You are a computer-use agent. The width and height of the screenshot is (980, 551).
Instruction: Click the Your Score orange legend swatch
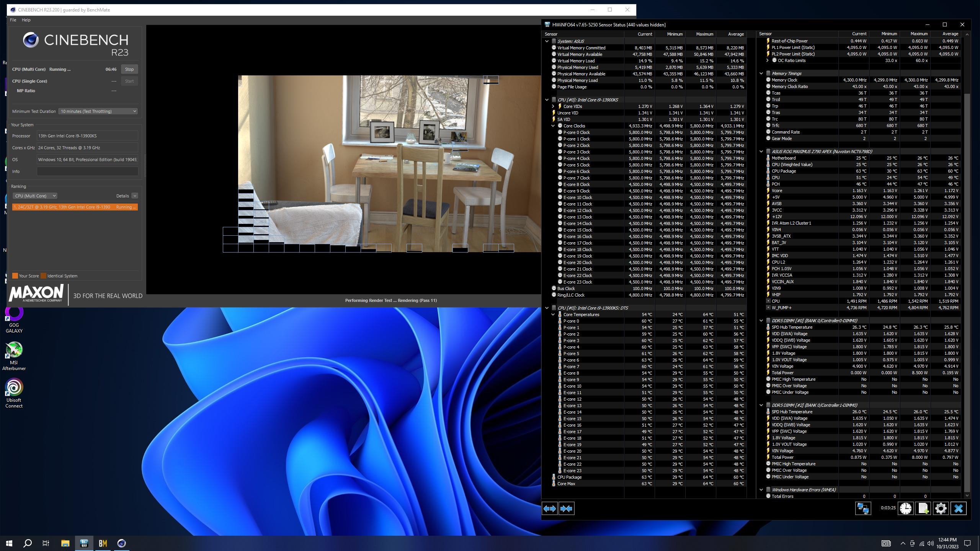click(x=15, y=276)
